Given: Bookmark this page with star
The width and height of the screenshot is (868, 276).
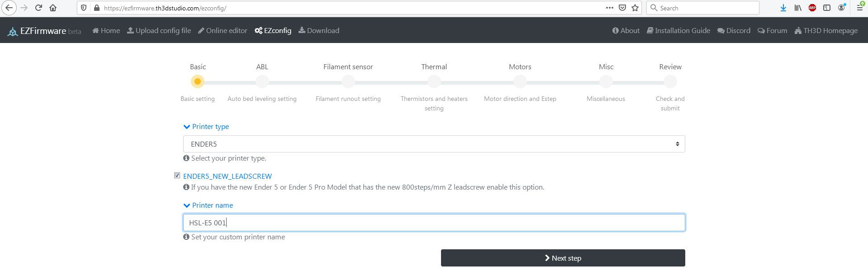Looking at the screenshot, I should [x=635, y=8].
